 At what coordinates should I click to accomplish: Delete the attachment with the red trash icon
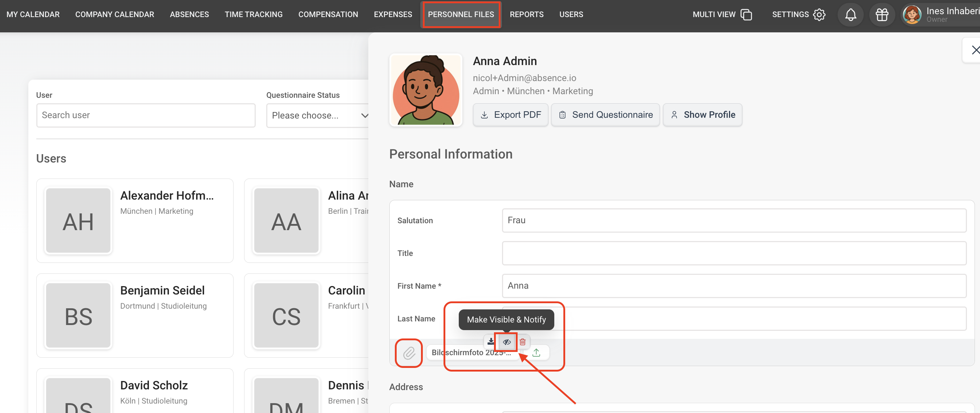pyautogui.click(x=522, y=342)
